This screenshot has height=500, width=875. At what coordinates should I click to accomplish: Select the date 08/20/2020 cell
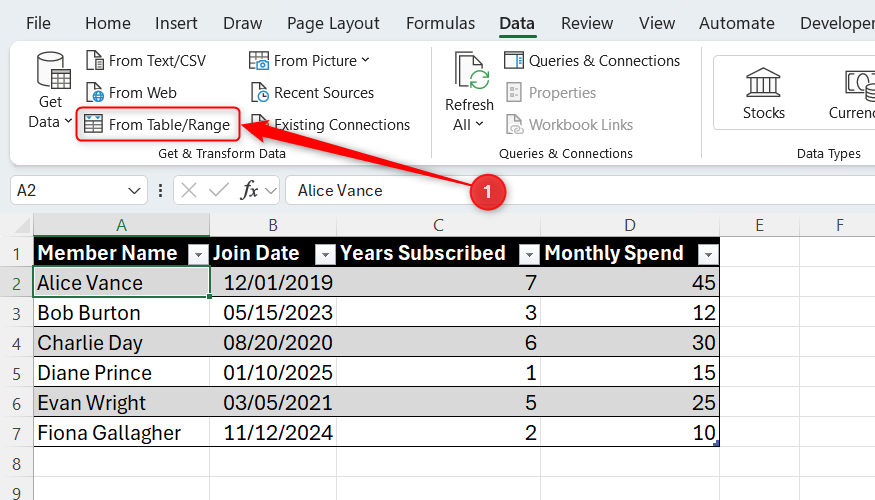[273, 343]
